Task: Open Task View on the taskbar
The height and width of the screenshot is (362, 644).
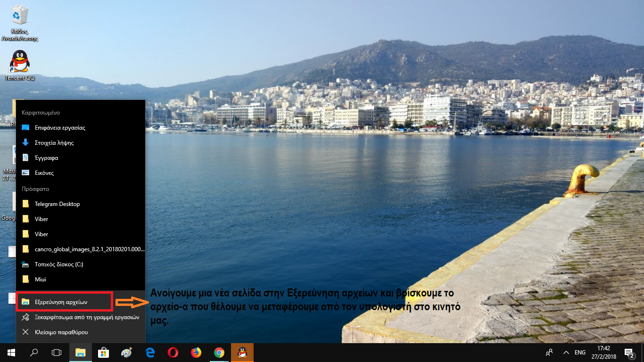Action: point(57,352)
